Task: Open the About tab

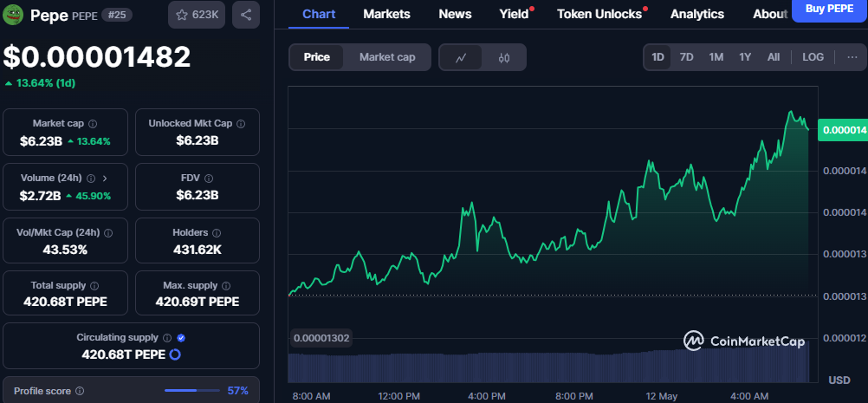Action: pos(770,15)
